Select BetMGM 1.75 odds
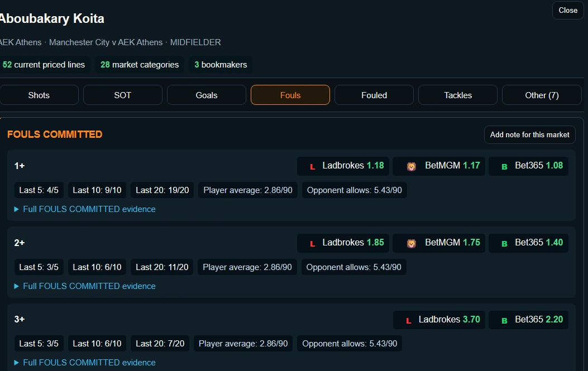588x371 pixels. point(439,243)
